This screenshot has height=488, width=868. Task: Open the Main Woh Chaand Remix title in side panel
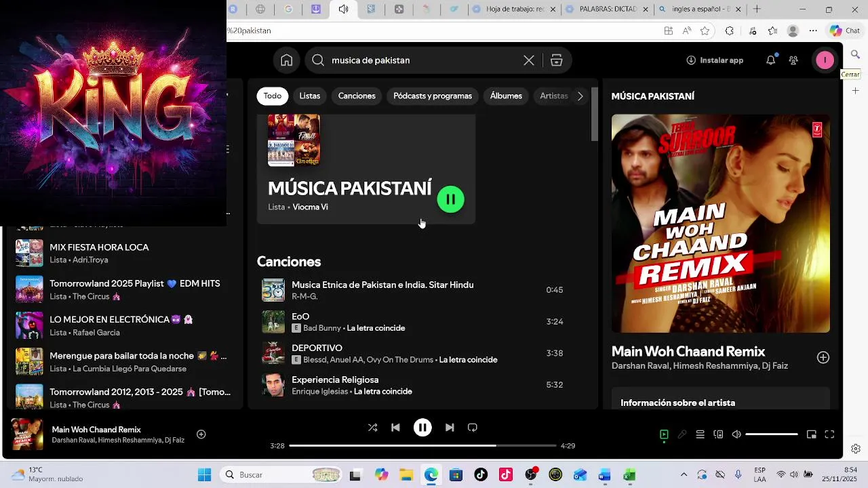pos(688,352)
